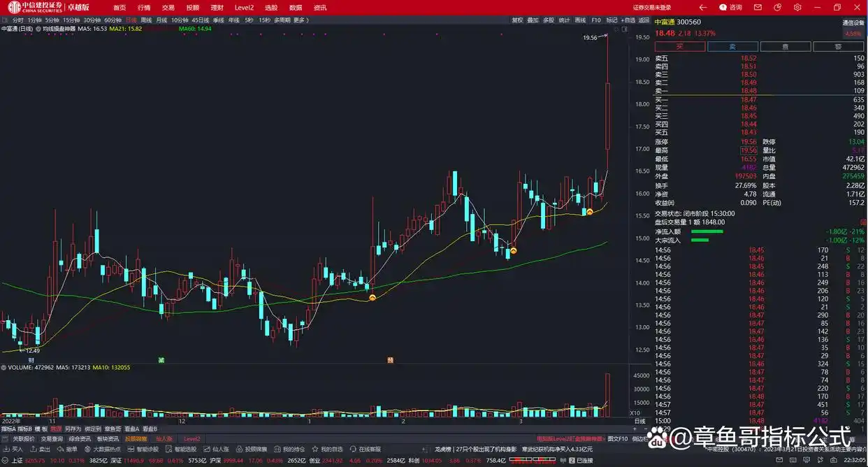Expand the 更多 period options
The width and height of the screenshot is (868, 467).
pos(302,20)
